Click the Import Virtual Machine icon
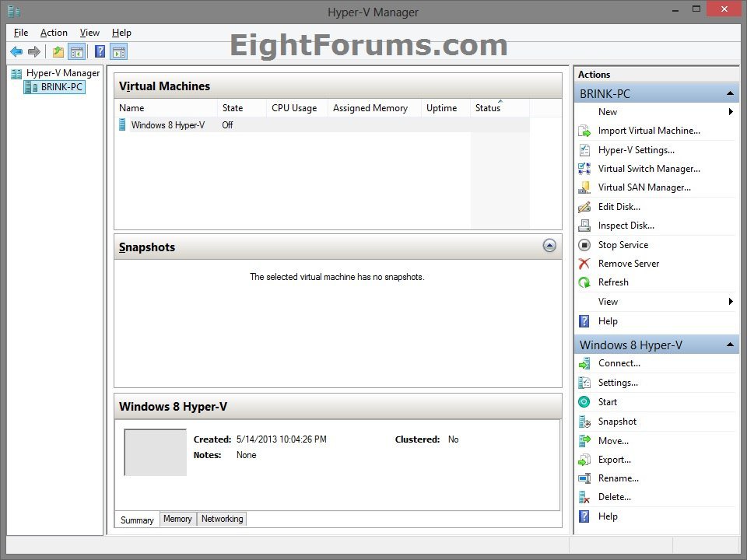 [x=584, y=131]
